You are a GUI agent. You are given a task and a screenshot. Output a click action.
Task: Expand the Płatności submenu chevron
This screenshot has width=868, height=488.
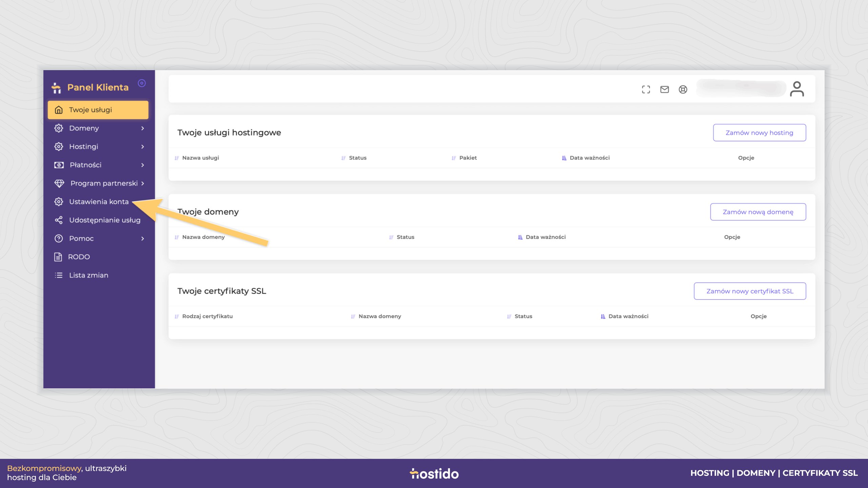tap(143, 165)
